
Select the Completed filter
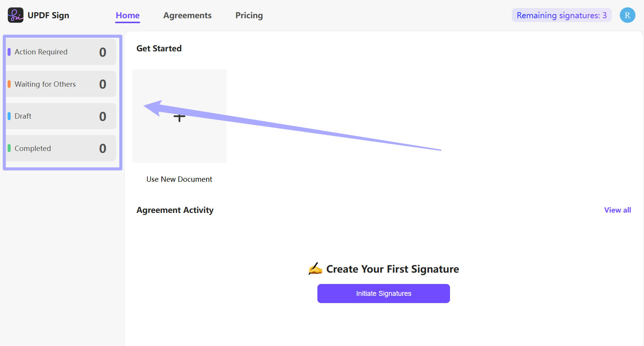(60, 148)
